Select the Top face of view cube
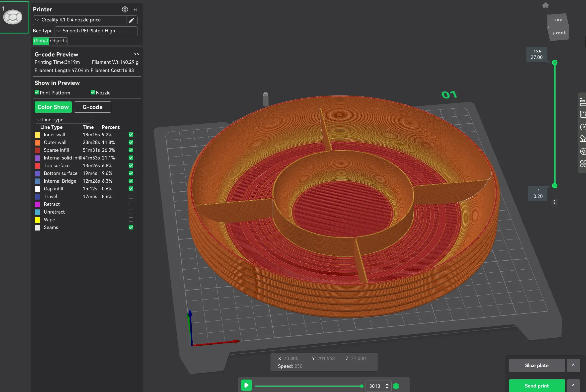586x392 pixels. (x=558, y=19)
